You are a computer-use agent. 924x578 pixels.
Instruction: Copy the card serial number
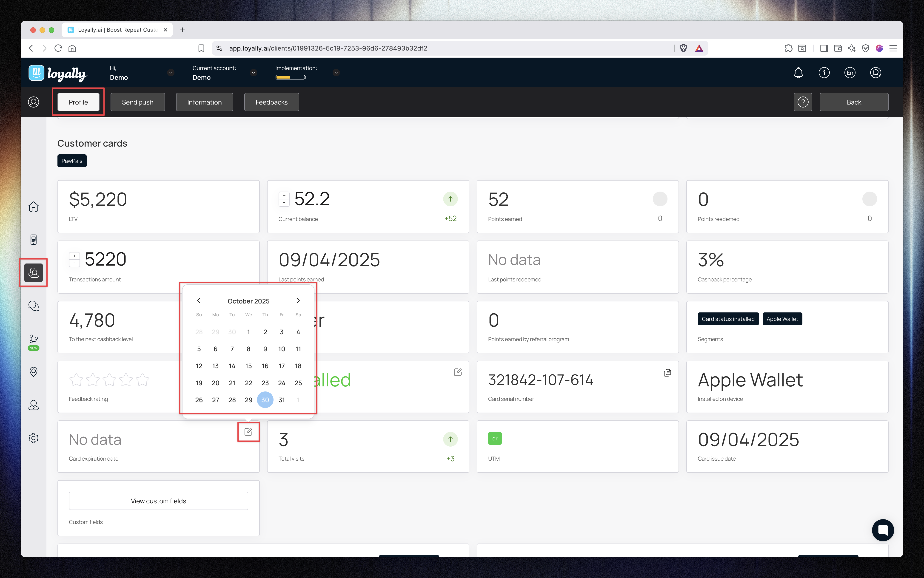pyautogui.click(x=667, y=373)
